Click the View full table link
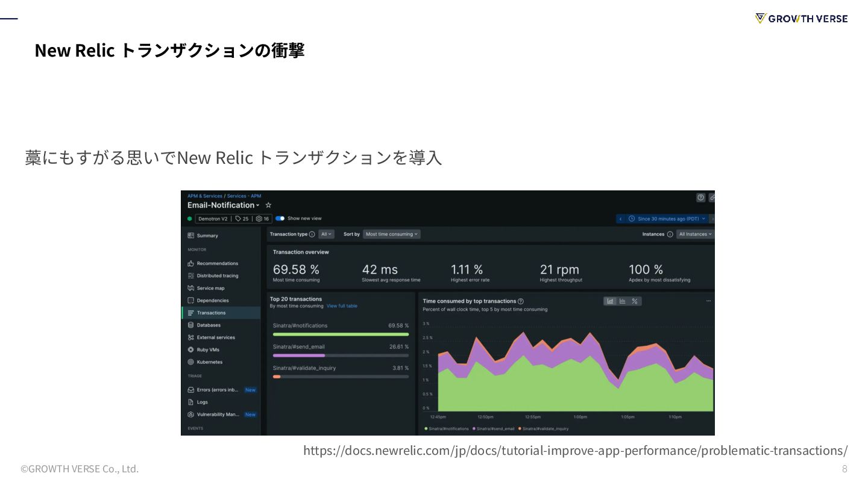 click(342, 306)
